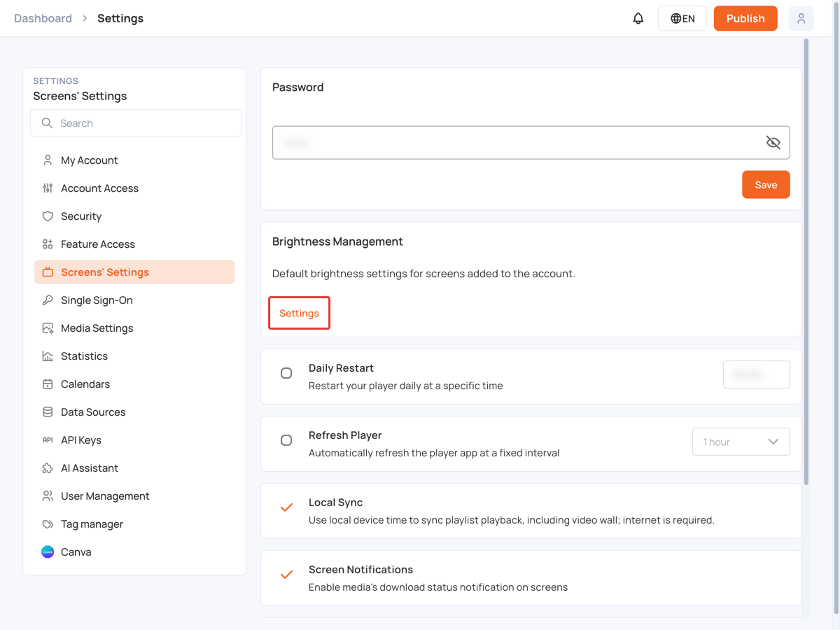Screen dimensions: 840x630
Task: Open Brightness Management Settings
Action: click(x=299, y=313)
